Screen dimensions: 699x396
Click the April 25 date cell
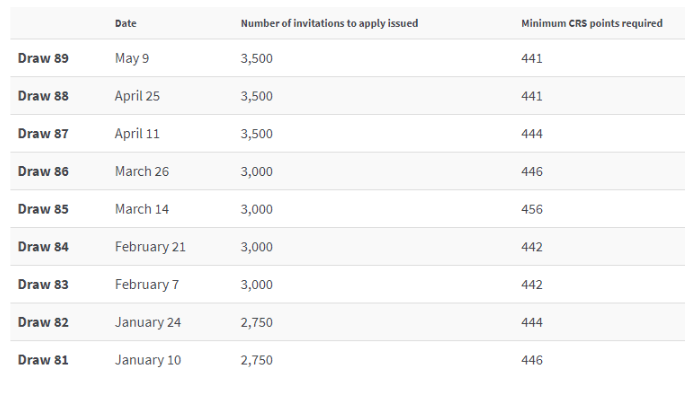coord(137,96)
